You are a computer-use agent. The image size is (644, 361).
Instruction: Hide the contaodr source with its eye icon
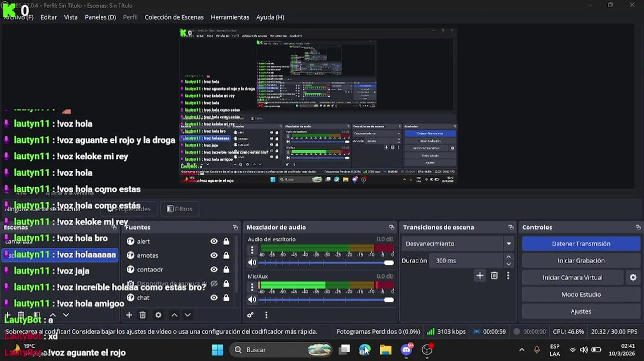point(214,269)
